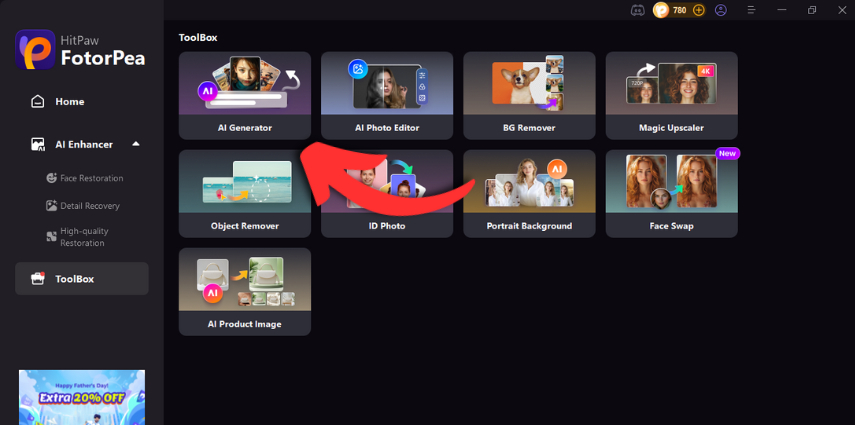Click the New badge on Face Swap
The width and height of the screenshot is (855, 425).
point(727,153)
